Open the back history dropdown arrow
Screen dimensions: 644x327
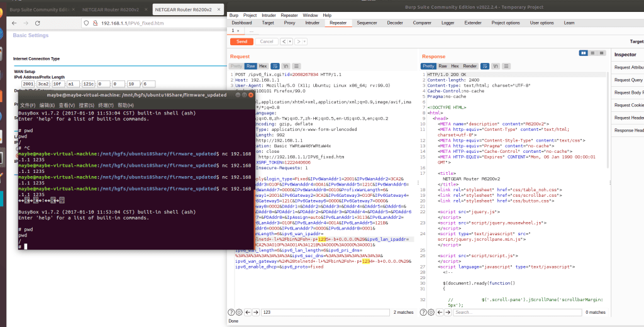[x=291, y=42]
